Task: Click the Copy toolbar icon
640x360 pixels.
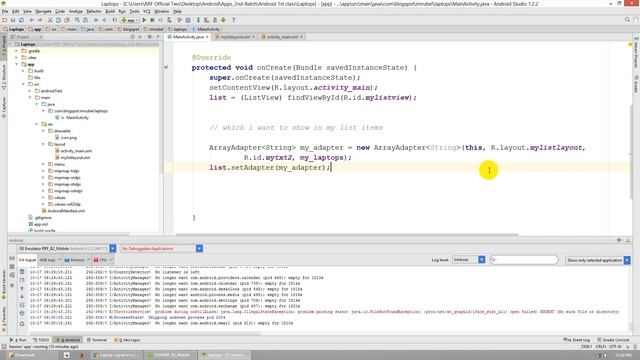Action: [x=58, y=20]
